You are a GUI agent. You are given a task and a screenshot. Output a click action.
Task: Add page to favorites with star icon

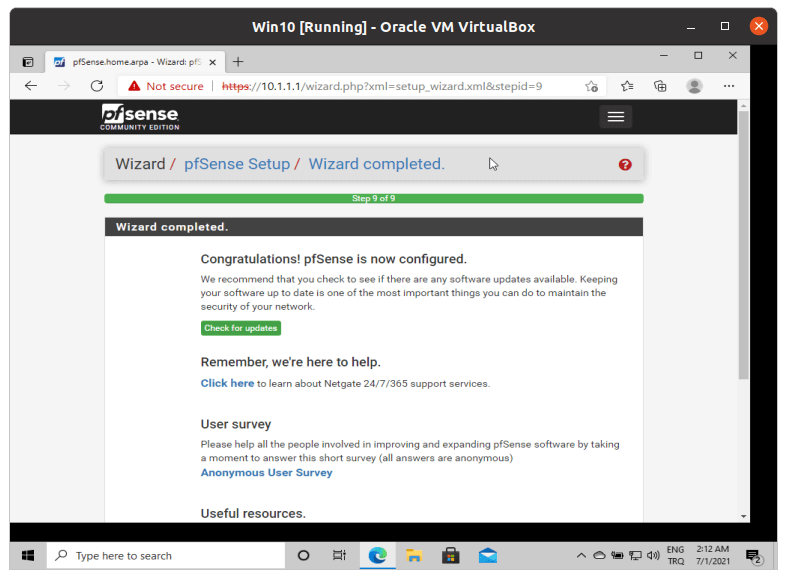pos(592,86)
